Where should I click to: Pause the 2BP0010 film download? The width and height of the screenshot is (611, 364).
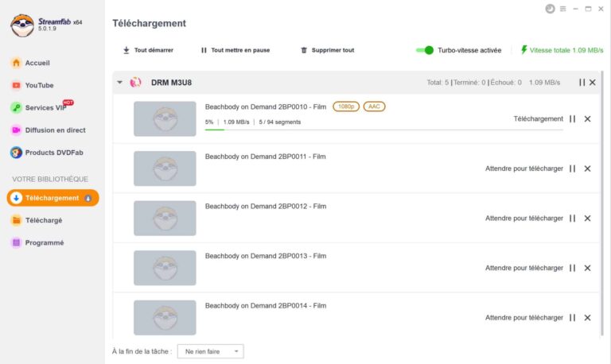pyautogui.click(x=573, y=119)
